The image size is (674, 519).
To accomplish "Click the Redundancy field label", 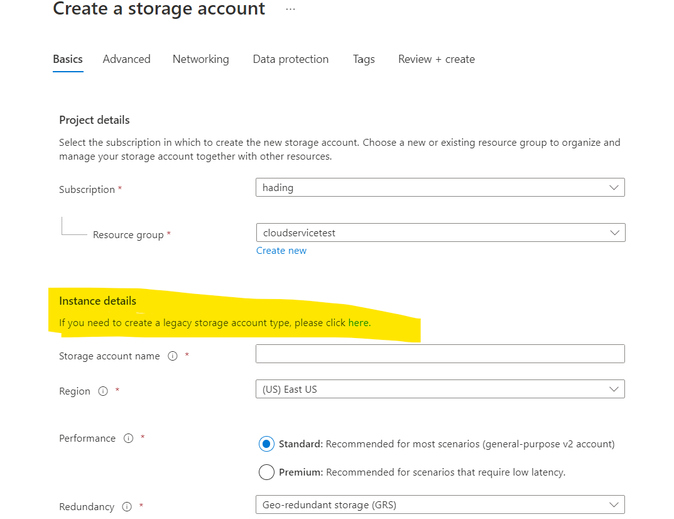I will pyautogui.click(x=87, y=507).
